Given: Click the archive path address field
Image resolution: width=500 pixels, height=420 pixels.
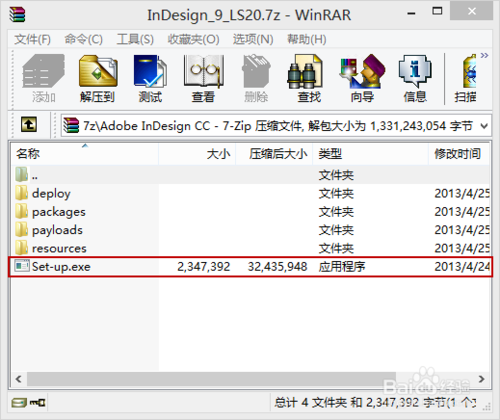Looking at the screenshot, I should point(276,126).
